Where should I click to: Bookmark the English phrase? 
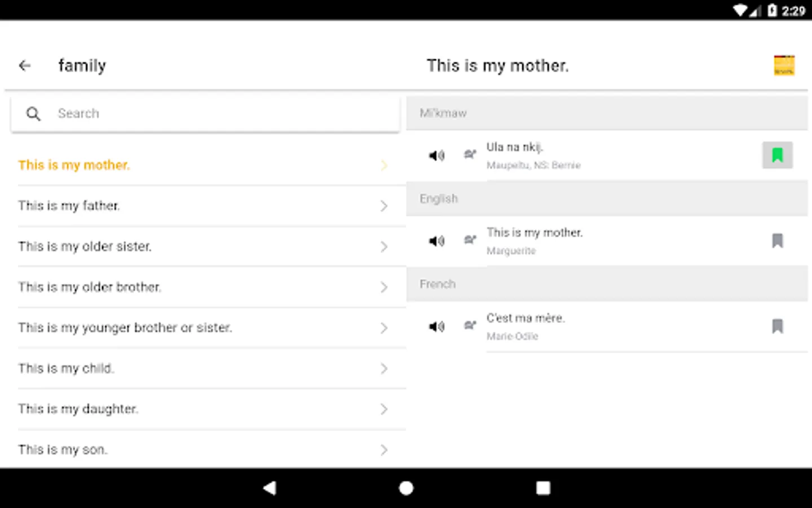pyautogui.click(x=778, y=241)
